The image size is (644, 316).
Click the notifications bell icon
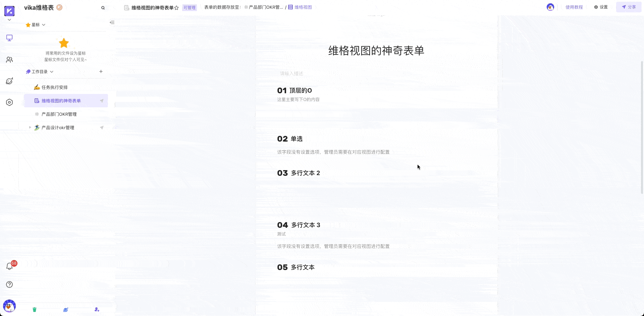[9, 266]
